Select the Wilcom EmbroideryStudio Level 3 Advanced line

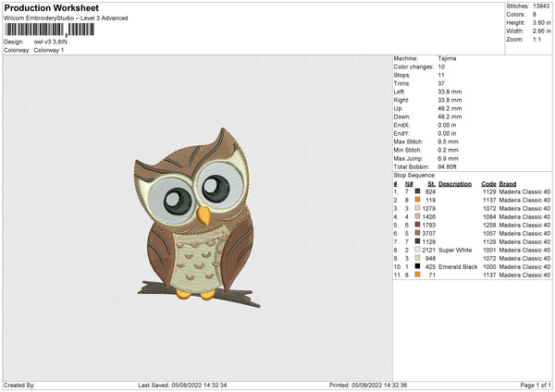[x=66, y=18]
